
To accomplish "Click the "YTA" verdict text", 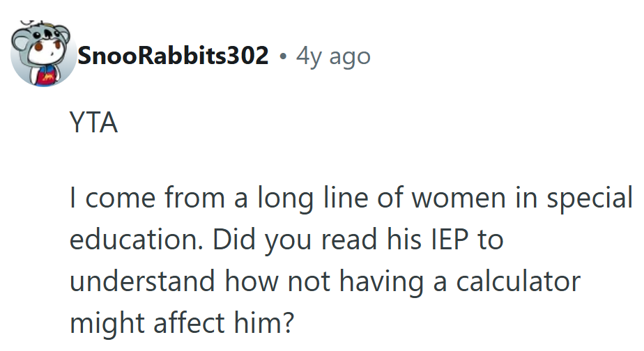I will pyautogui.click(x=93, y=123).
